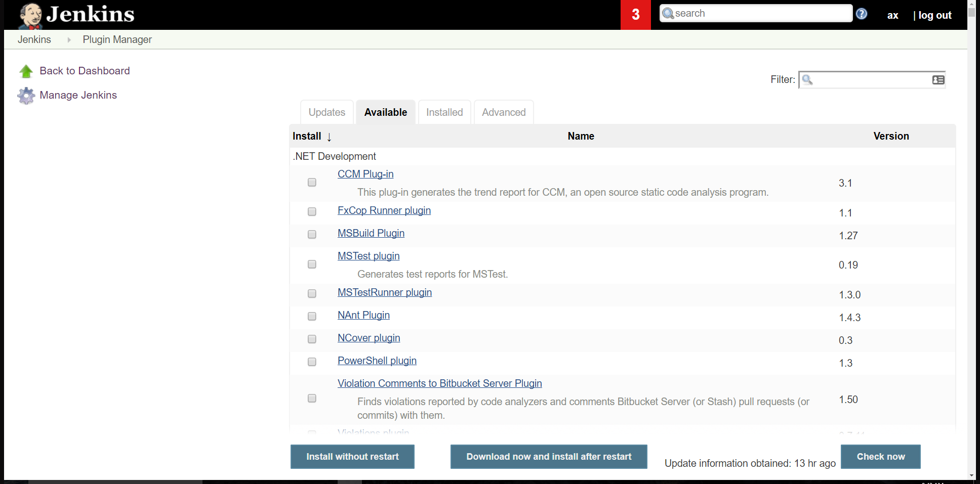Open the MSBuild Plugin link
Viewport: 980px width, 484px height.
click(371, 233)
